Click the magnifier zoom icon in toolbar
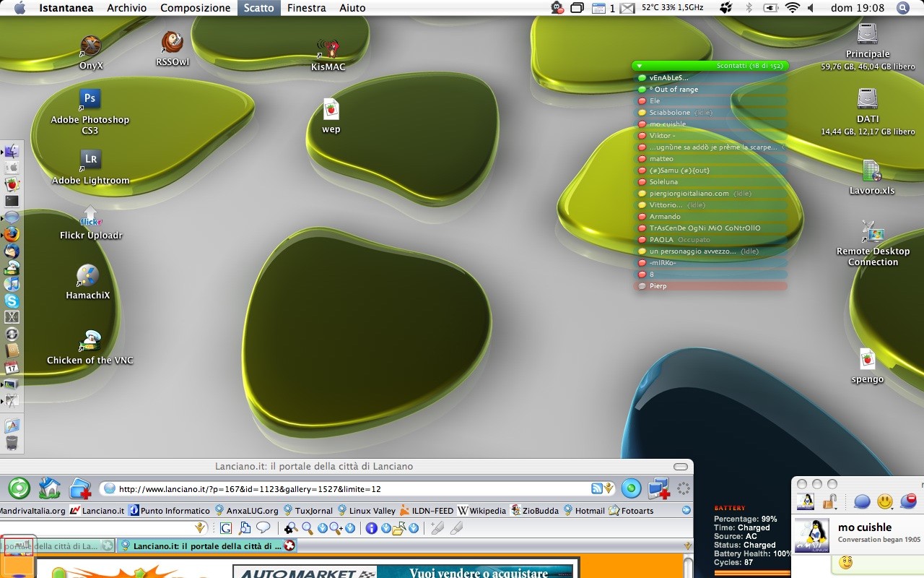Image resolution: width=924 pixels, height=578 pixels. (308, 528)
